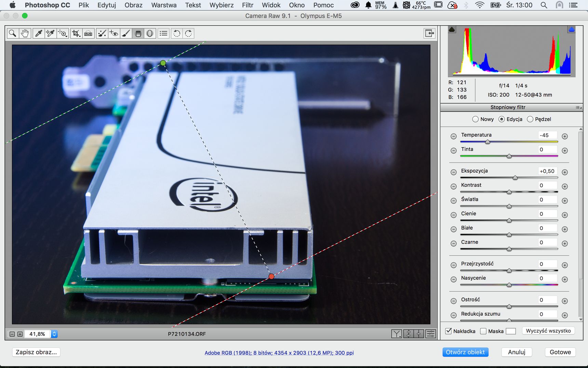Select the Nowy radio button

(475, 119)
